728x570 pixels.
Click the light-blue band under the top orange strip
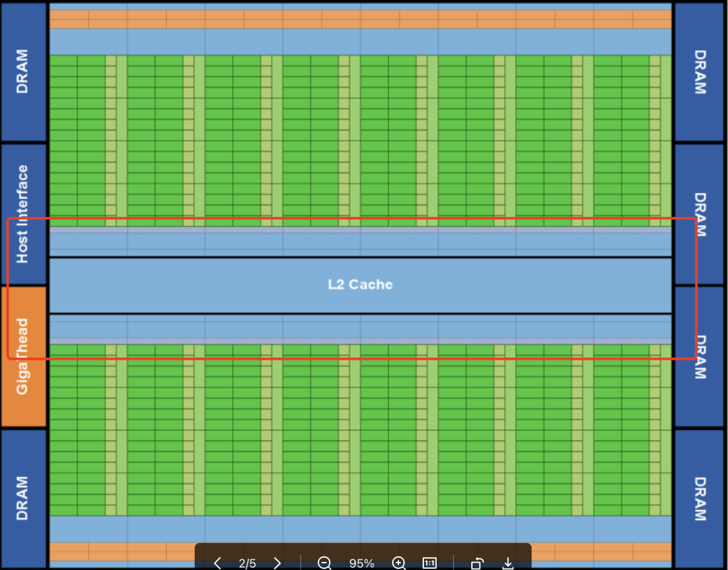click(x=360, y=42)
